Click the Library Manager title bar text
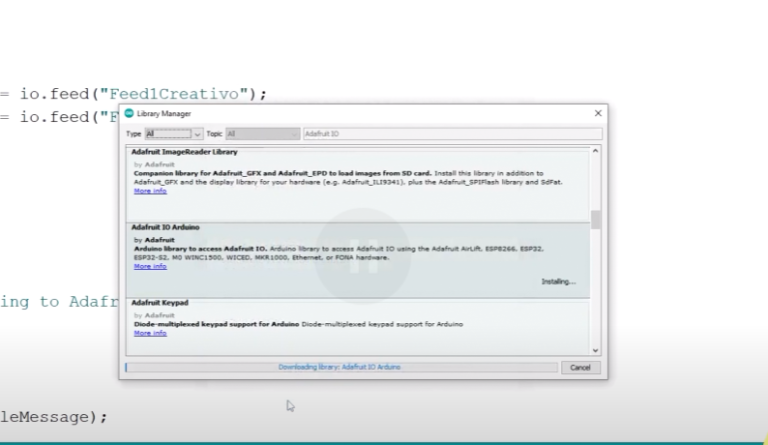This screenshot has height=445, width=768. pyautogui.click(x=164, y=114)
